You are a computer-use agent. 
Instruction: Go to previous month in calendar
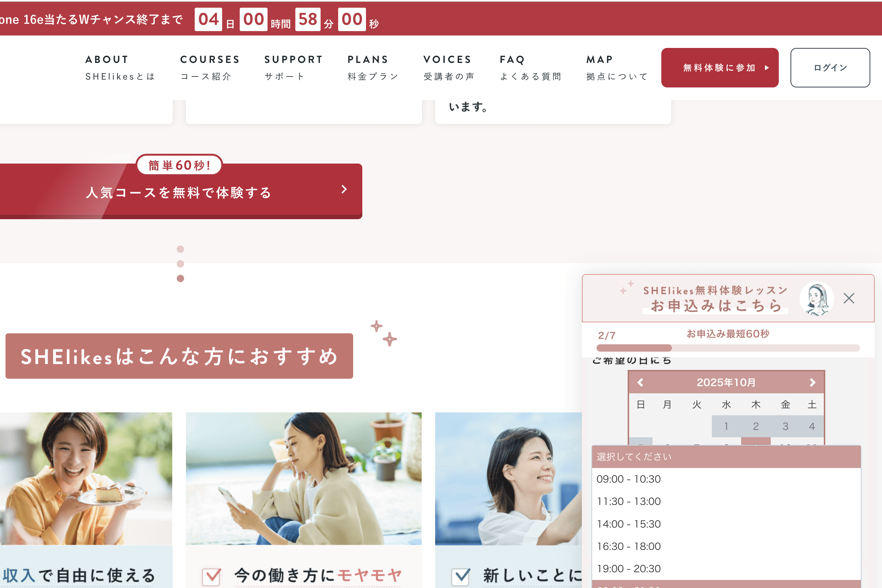[640, 382]
